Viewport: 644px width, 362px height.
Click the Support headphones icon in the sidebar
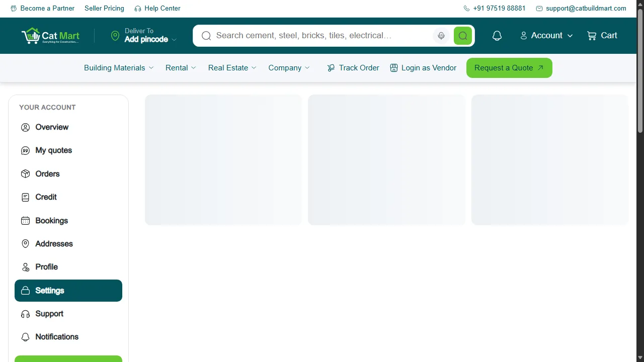point(26,314)
